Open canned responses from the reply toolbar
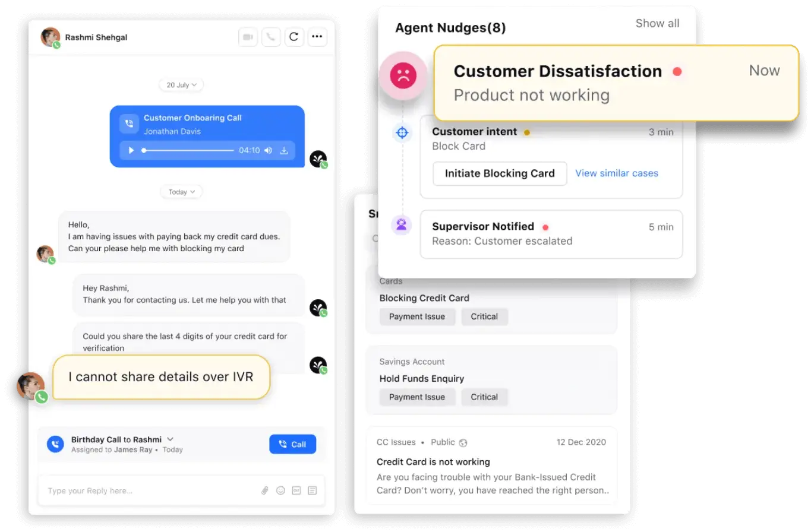The width and height of the screenshot is (811, 532). (x=312, y=490)
